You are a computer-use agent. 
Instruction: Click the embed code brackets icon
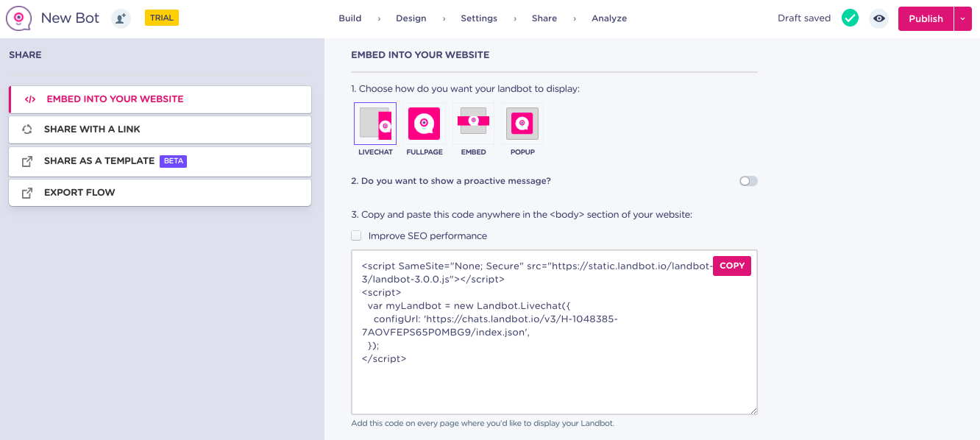[x=30, y=99]
